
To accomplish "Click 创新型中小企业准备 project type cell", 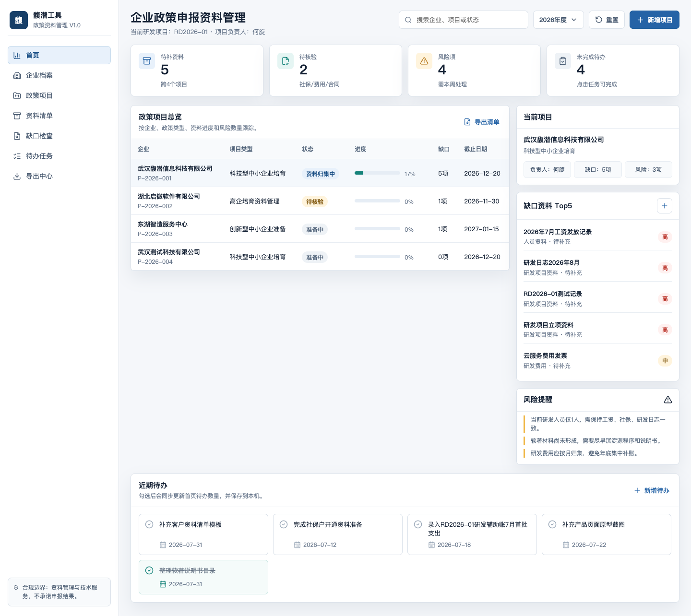I will 258,229.
